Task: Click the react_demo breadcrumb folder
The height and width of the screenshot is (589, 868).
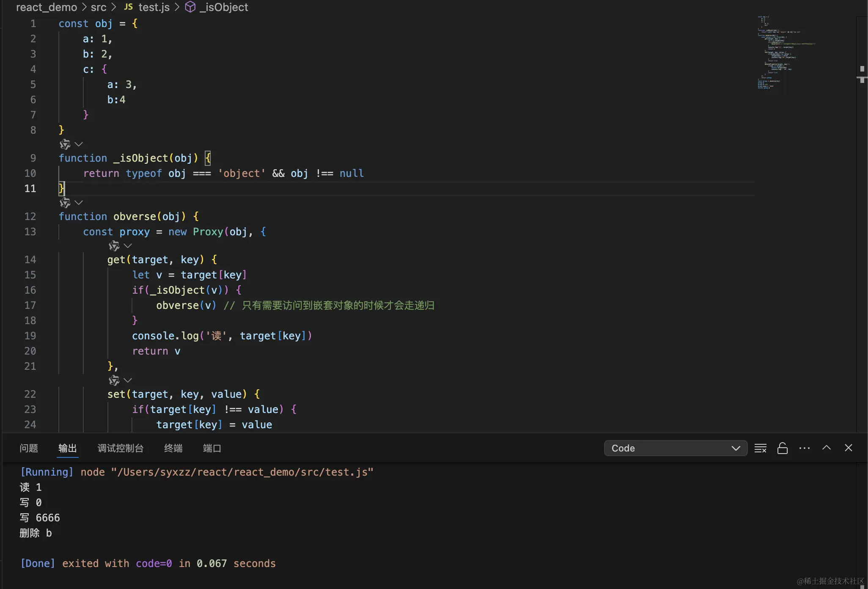Action: [x=47, y=7]
